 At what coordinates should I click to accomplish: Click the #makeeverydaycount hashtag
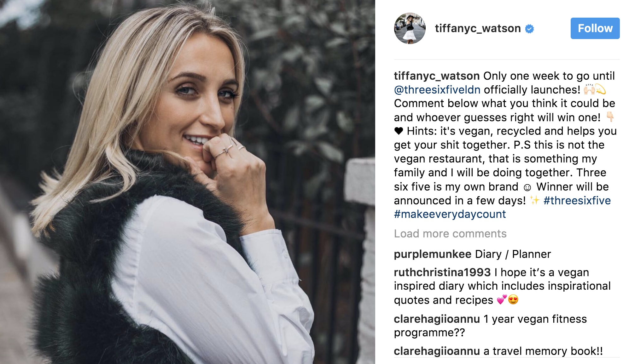tap(450, 214)
